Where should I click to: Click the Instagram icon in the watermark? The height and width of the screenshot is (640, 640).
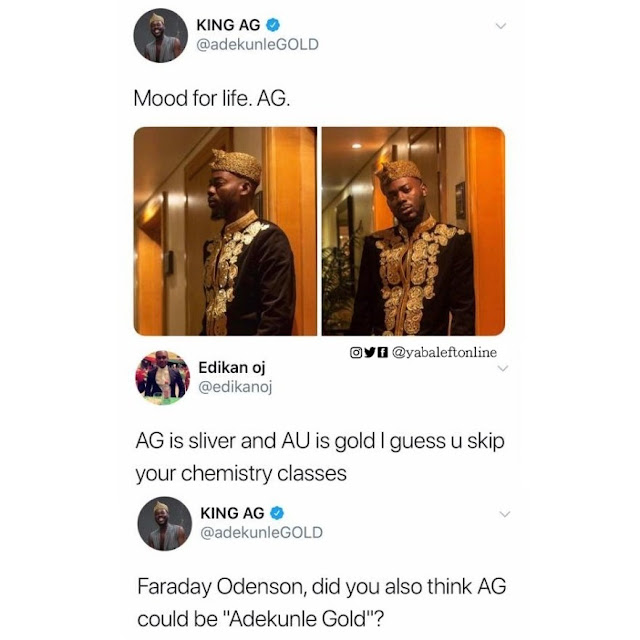coord(356,352)
